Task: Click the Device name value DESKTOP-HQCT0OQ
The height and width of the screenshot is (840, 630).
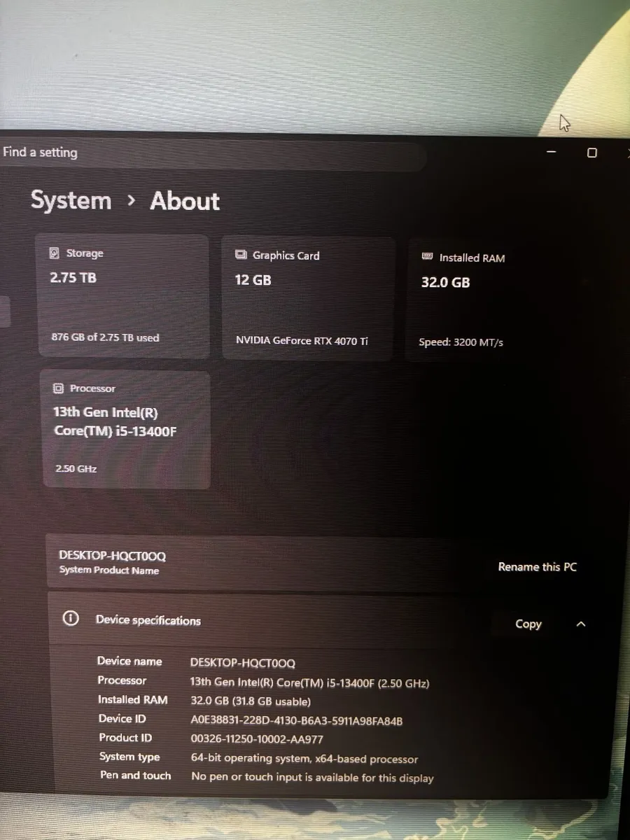Action: tap(243, 663)
